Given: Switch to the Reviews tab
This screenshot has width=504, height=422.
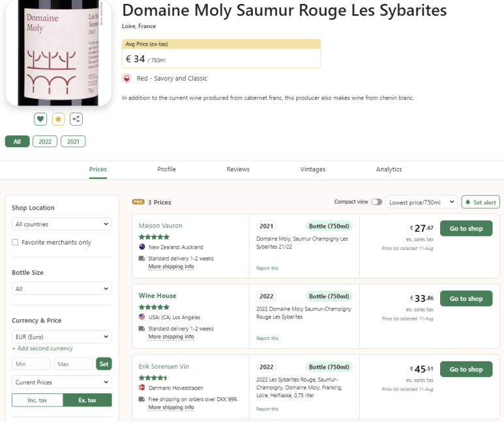Looking at the screenshot, I should tap(238, 169).
